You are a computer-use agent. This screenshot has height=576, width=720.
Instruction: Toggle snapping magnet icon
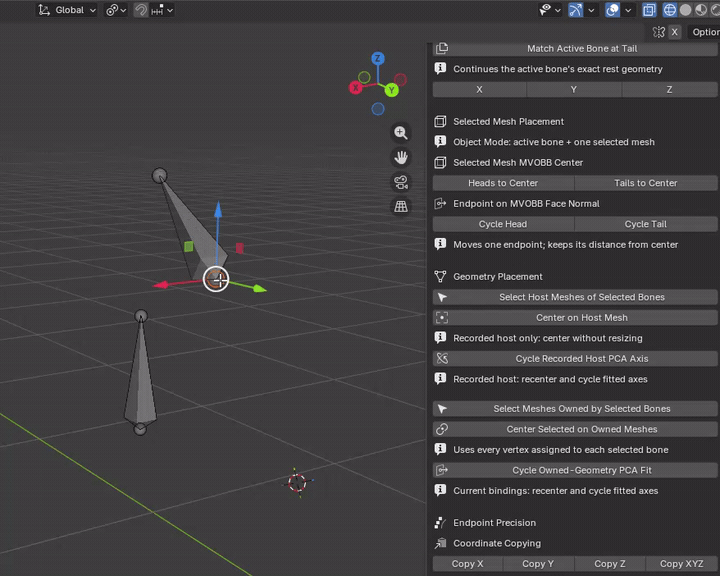pos(141,10)
